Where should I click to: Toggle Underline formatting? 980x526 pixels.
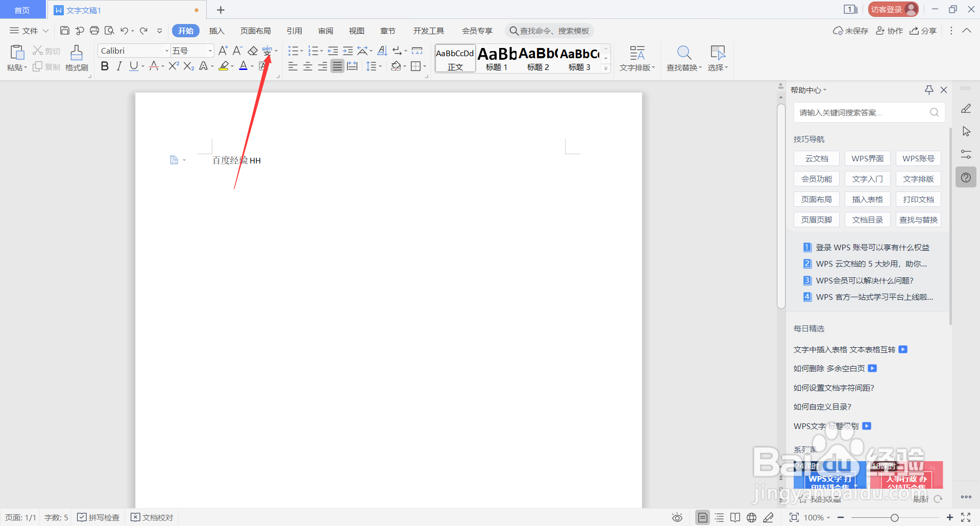pos(134,66)
